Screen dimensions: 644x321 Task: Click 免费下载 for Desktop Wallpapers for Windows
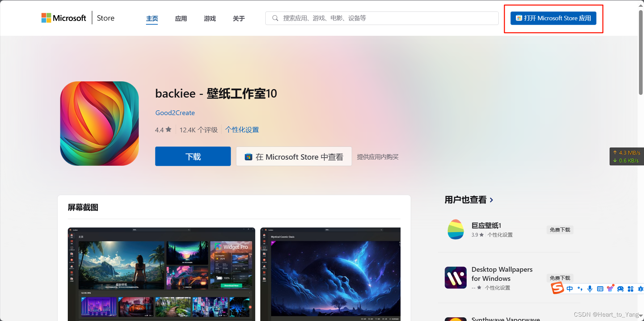click(x=560, y=278)
